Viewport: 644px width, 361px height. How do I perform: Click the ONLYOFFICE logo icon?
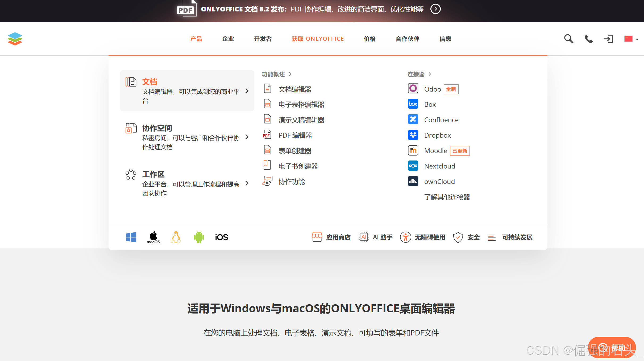(15, 39)
